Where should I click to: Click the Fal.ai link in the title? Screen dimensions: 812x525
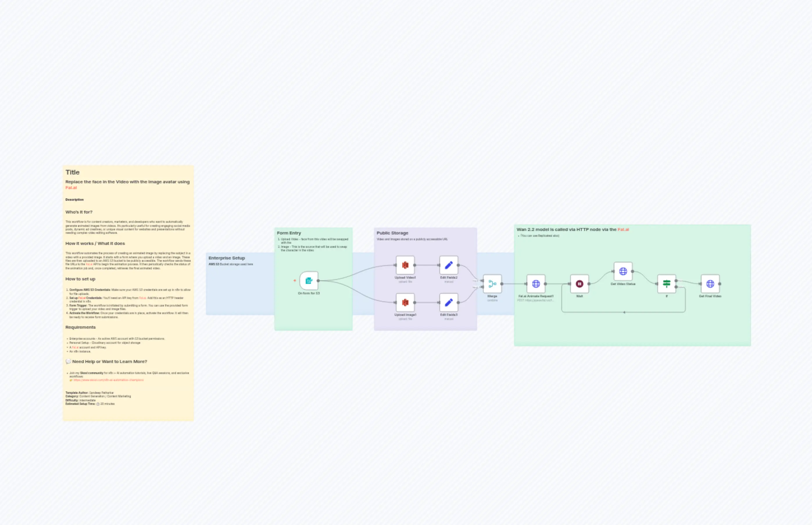[x=71, y=188]
